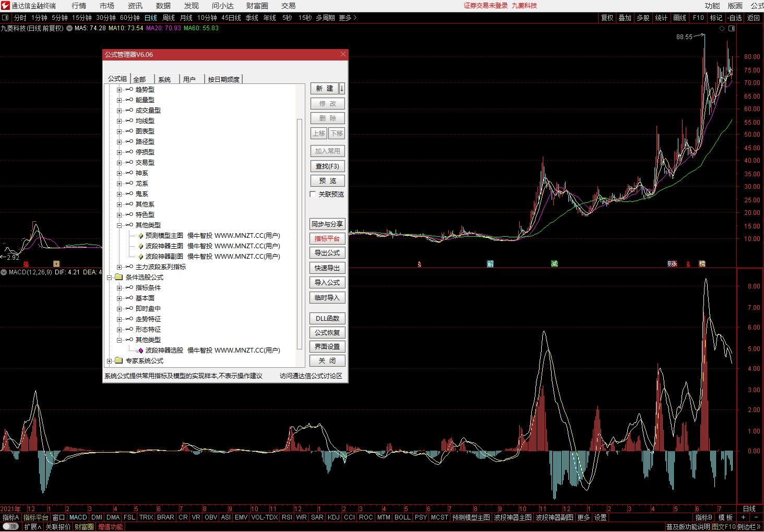Expand the 均线型 tree node
764x532 pixels.
pyautogui.click(x=119, y=121)
